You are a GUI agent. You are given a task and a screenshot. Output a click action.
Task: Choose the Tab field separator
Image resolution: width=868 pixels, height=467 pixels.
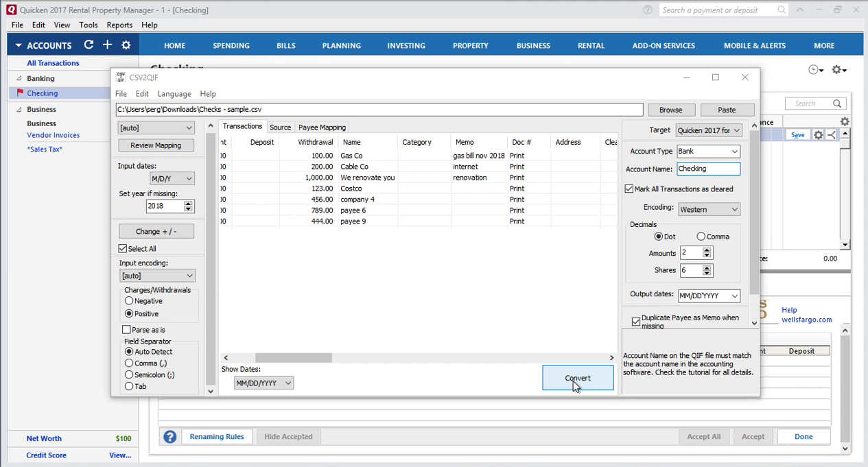coord(129,386)
